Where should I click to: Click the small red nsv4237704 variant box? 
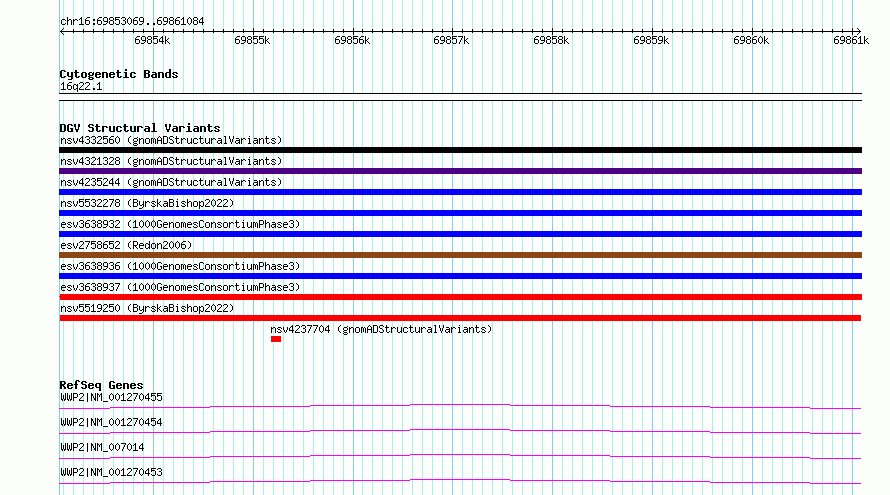click(276, 339)
